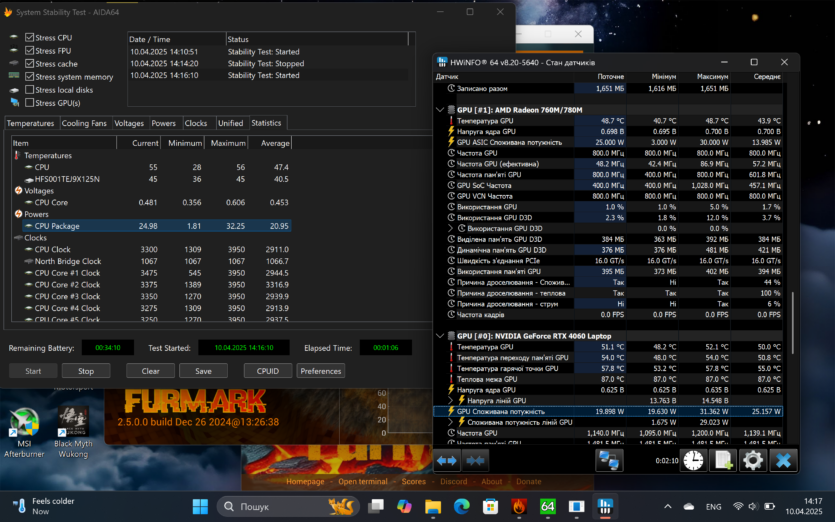The image size is (835, 522).
Task: Click the taskbar search box Пошук
Action: pos(288,507)
